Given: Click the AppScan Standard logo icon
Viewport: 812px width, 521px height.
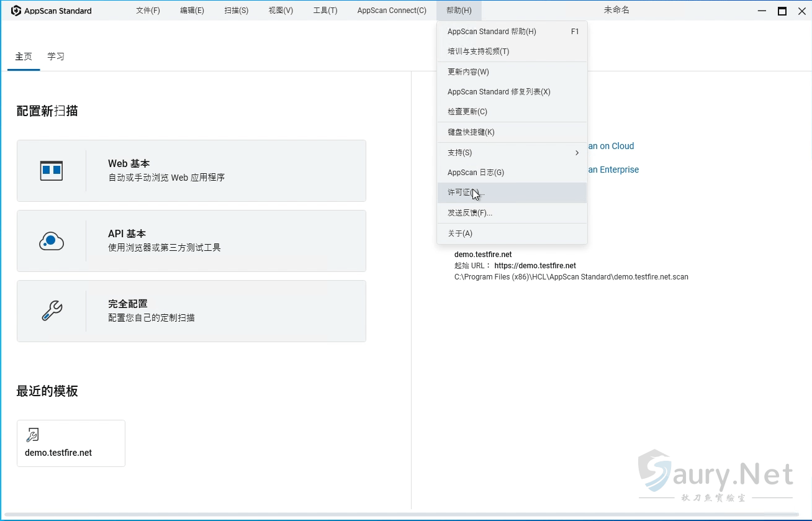Looking at the screenshot, I should (15, 10).
